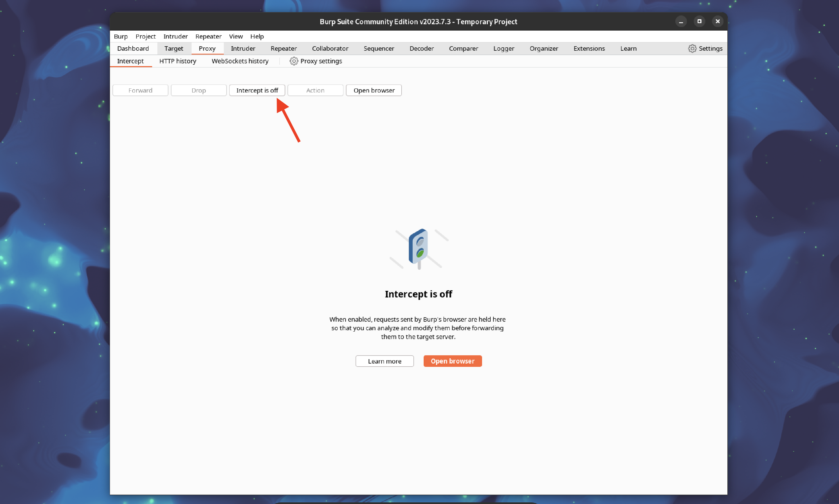Click the toolbar Open browser button
Image resolution: width=839 pixels, height=504 pixels.
pos(374,90)
